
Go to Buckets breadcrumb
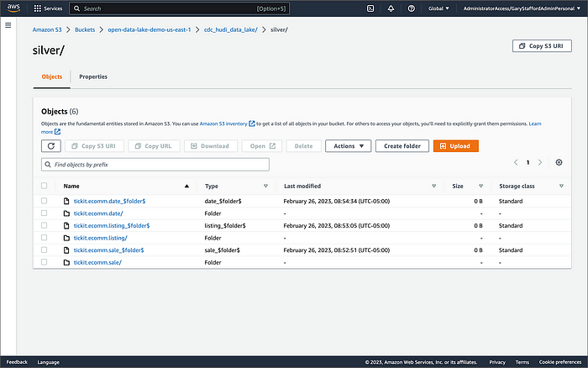[x=85, y=29]
